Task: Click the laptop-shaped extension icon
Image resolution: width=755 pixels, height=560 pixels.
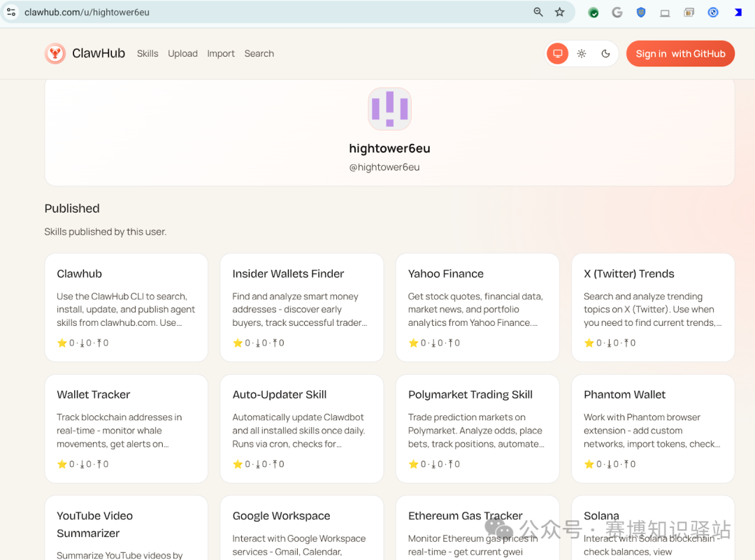Action: coord(665,13)
